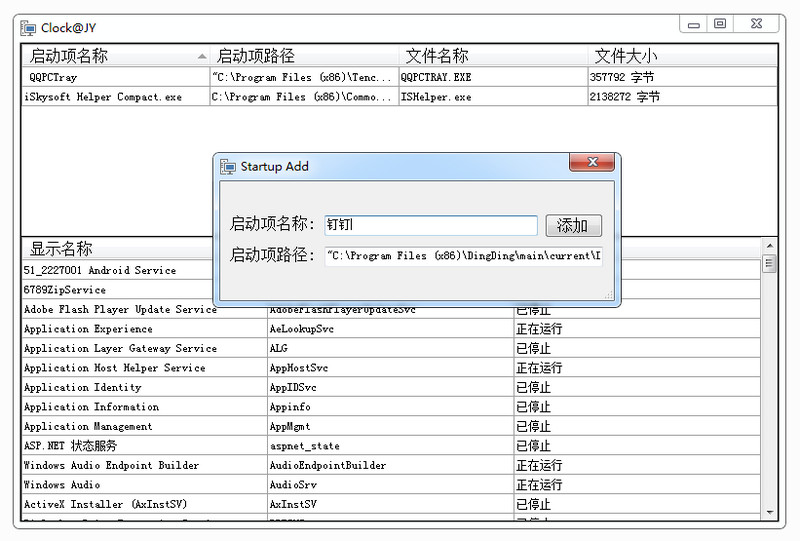Click the Startup Add dialog title icon
800x541 pixels.
point(228,167)
